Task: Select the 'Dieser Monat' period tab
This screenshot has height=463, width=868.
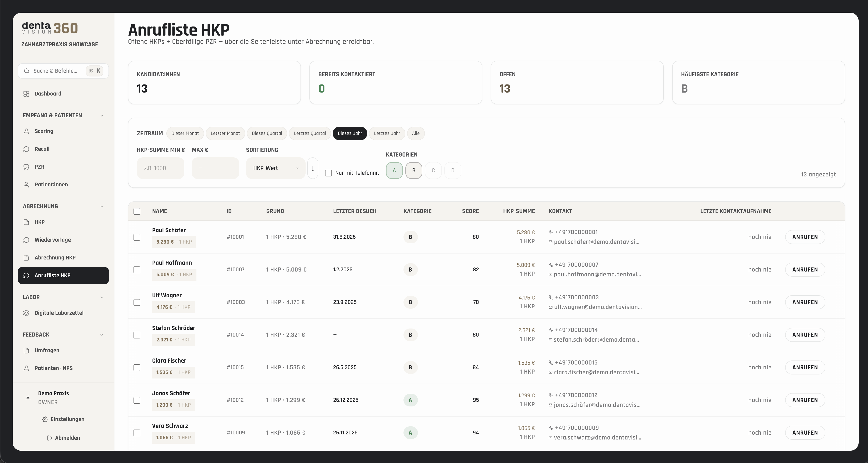Action: [185, 133]
